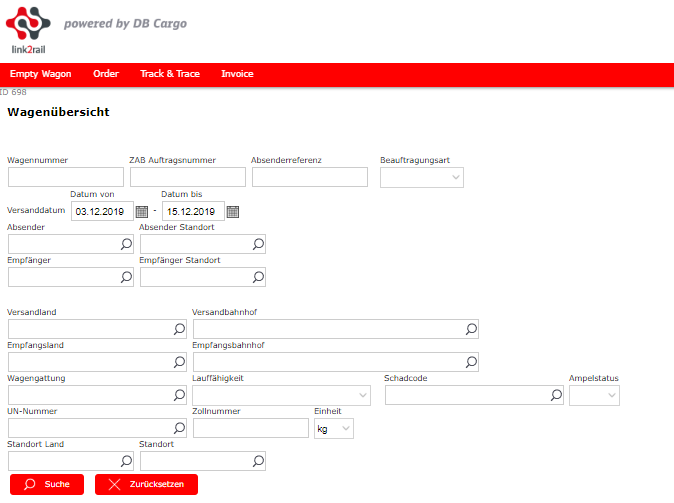Click the Suche button

[x=47, y=485]
